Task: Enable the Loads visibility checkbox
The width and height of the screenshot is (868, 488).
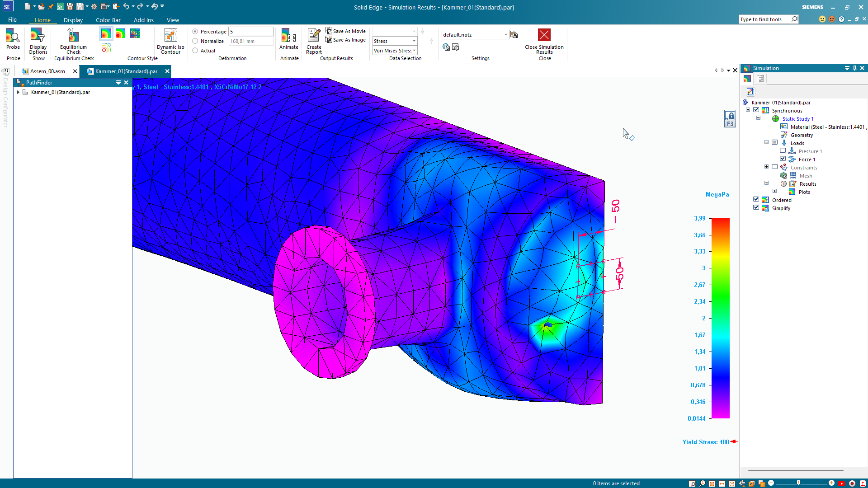Action: pos(774,142)
